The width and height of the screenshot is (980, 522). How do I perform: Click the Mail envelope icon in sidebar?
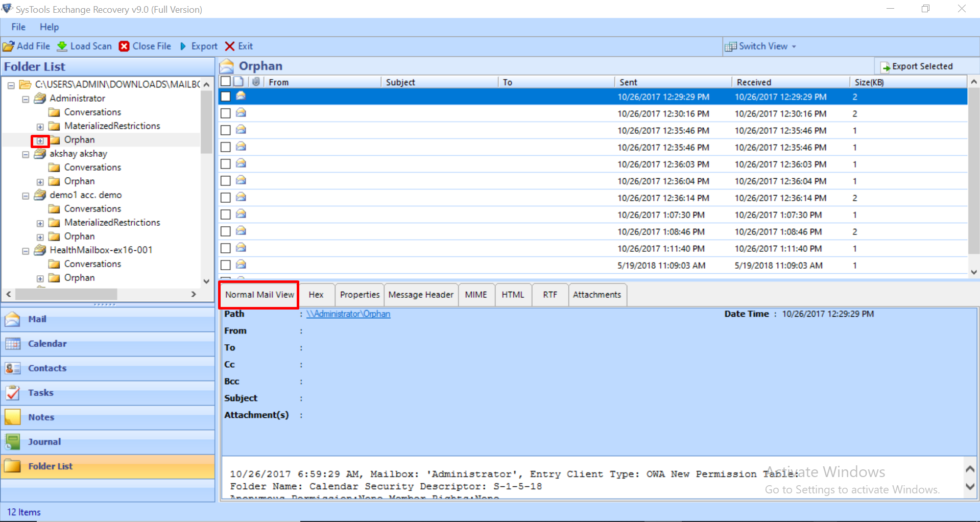tap(13, 319)
